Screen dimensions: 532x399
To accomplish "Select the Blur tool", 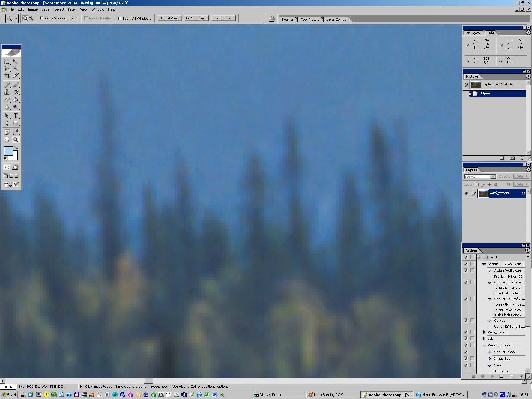I will click(x=7, y=107).
